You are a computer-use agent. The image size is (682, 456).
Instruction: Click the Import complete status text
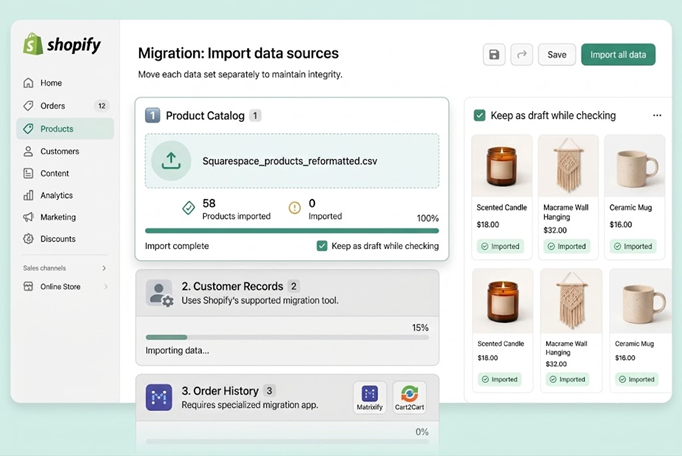177,246
